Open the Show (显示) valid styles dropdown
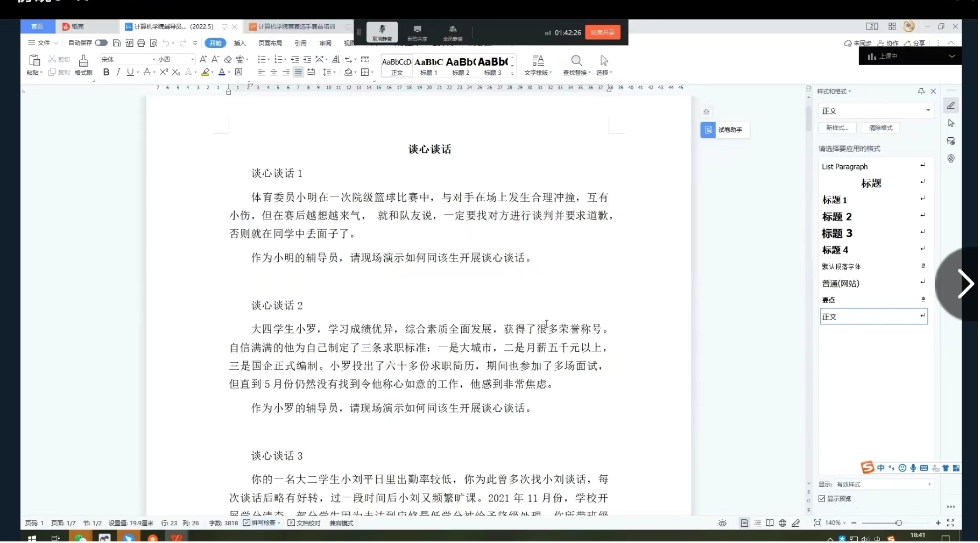 coord(884,485)
